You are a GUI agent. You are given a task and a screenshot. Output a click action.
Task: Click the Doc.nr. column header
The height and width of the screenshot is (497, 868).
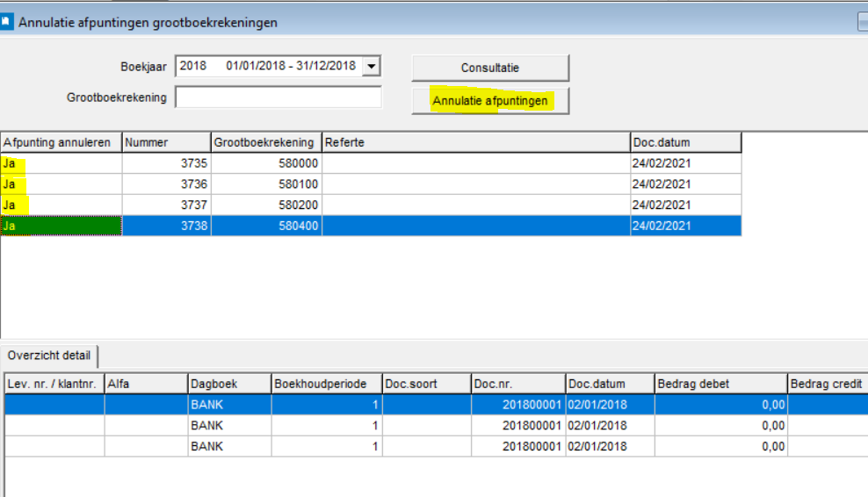coord(517,384)
